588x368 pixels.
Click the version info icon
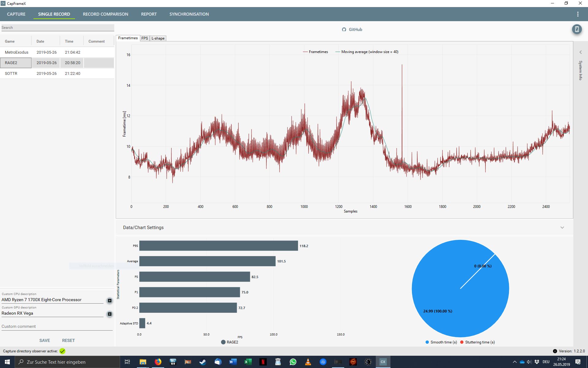(x=555, y=351)
